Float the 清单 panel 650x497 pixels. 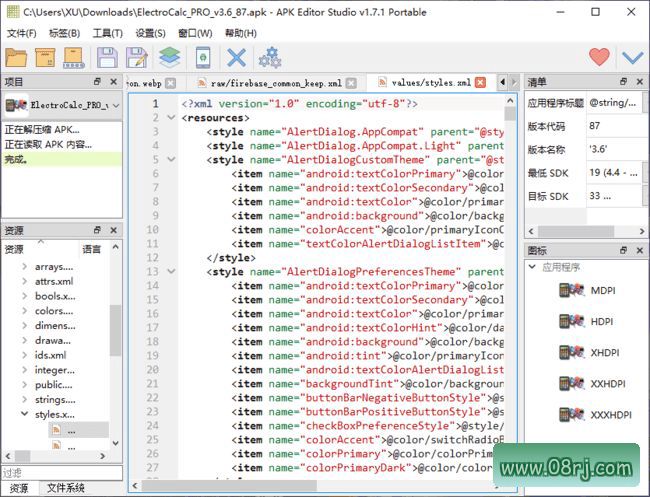(x=623, y=82)
